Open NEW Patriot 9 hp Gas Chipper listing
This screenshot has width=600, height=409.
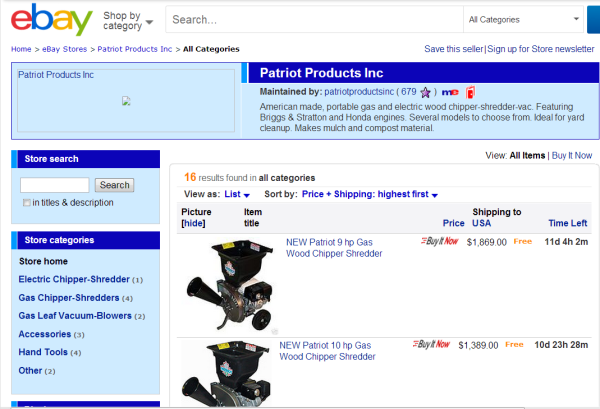(x=334, y=248)
